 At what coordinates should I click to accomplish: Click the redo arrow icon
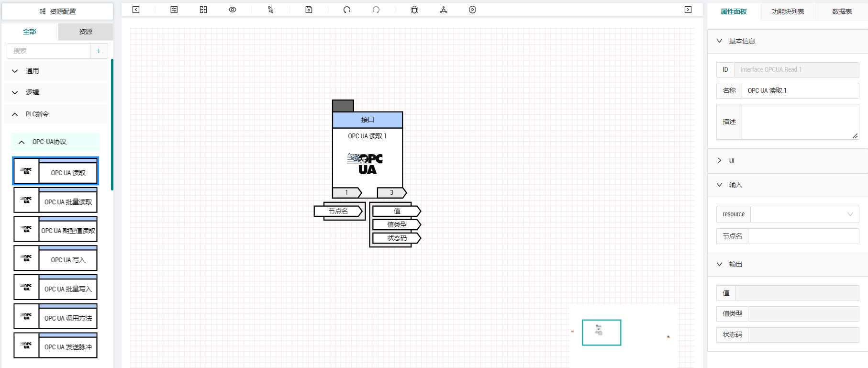coord(376,10)
